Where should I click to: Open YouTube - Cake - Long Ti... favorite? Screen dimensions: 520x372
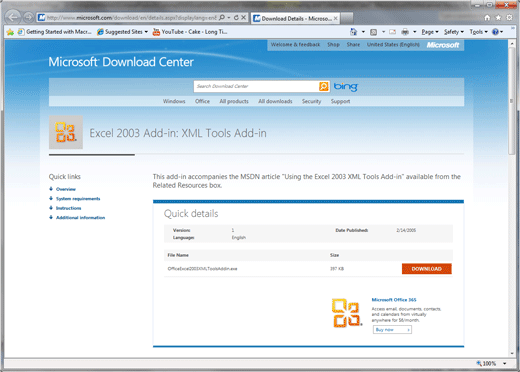190,32
